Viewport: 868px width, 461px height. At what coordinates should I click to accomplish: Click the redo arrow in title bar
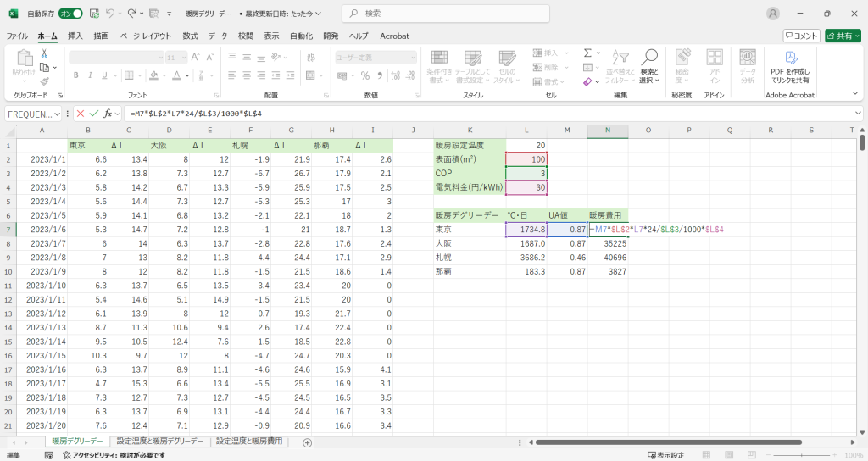coord(133,14)
